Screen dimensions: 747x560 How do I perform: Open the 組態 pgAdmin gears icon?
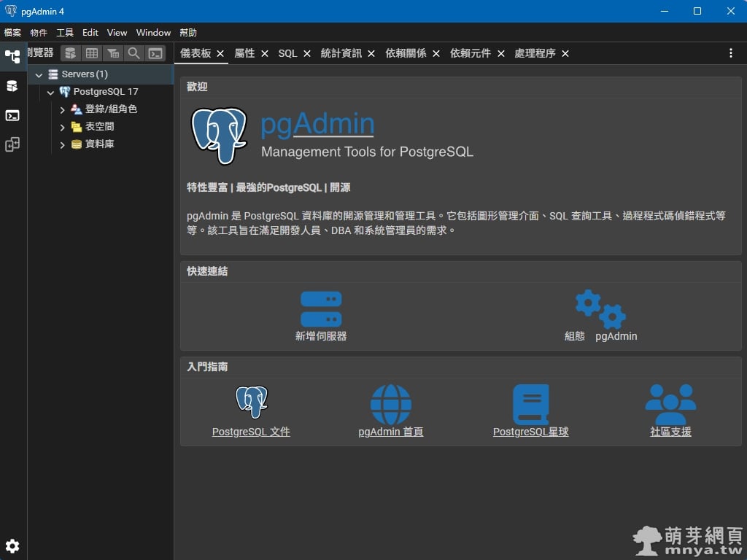click(x=600, y=310)
